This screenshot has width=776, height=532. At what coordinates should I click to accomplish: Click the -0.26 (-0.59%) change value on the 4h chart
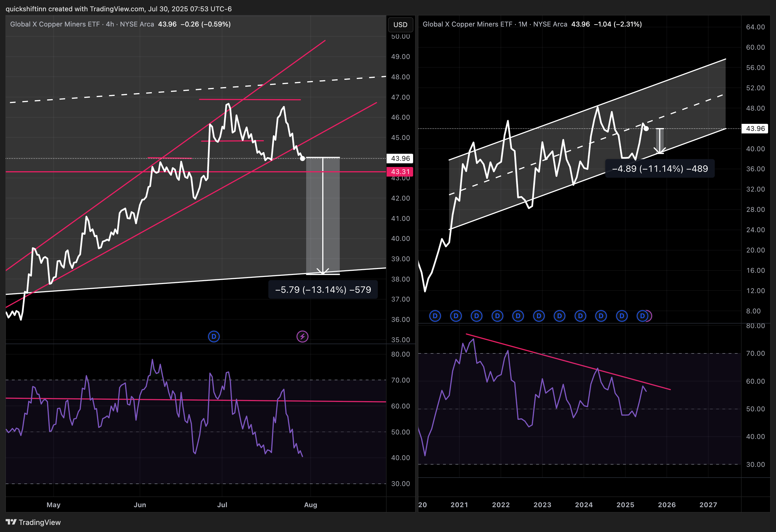pyautogui.click(x=206, y=24)
